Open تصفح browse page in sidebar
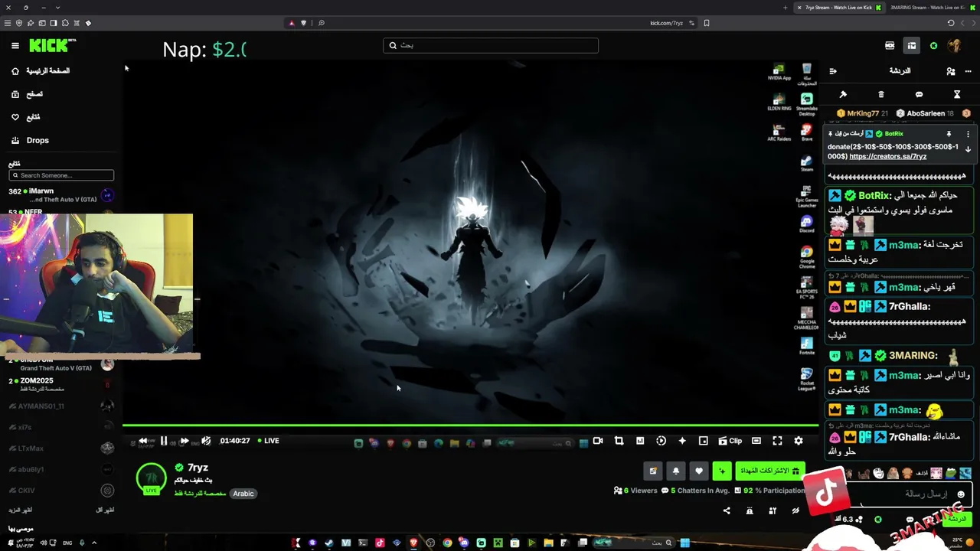 [28, 94]
